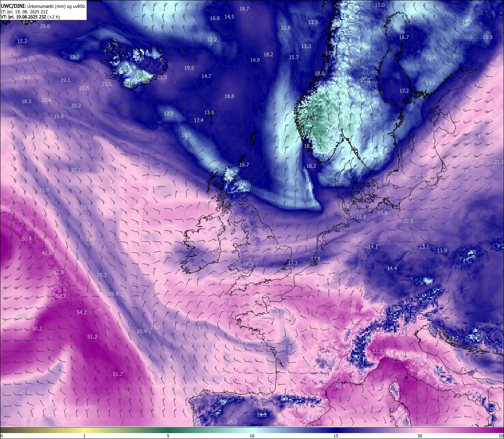Click the 23.1 value in the Atlantic
The height and width of the screenshot is (439, 504).
[x=85, y=207]
